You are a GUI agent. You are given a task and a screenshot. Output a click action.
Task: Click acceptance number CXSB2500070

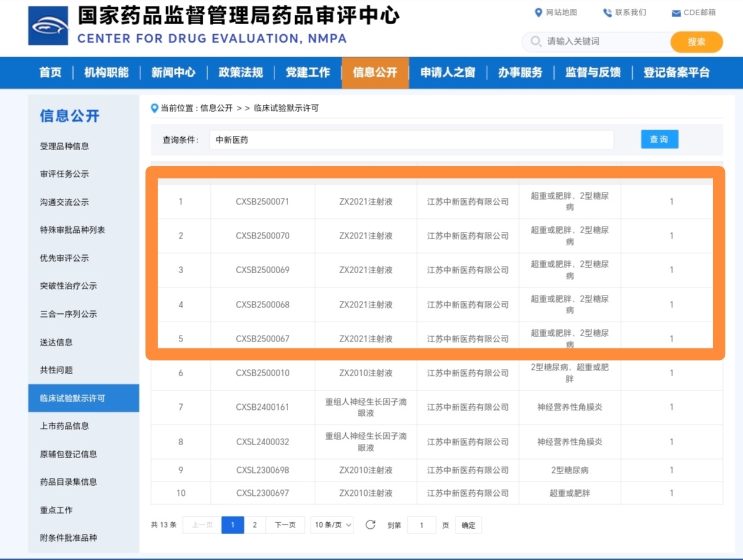[263, 236]
